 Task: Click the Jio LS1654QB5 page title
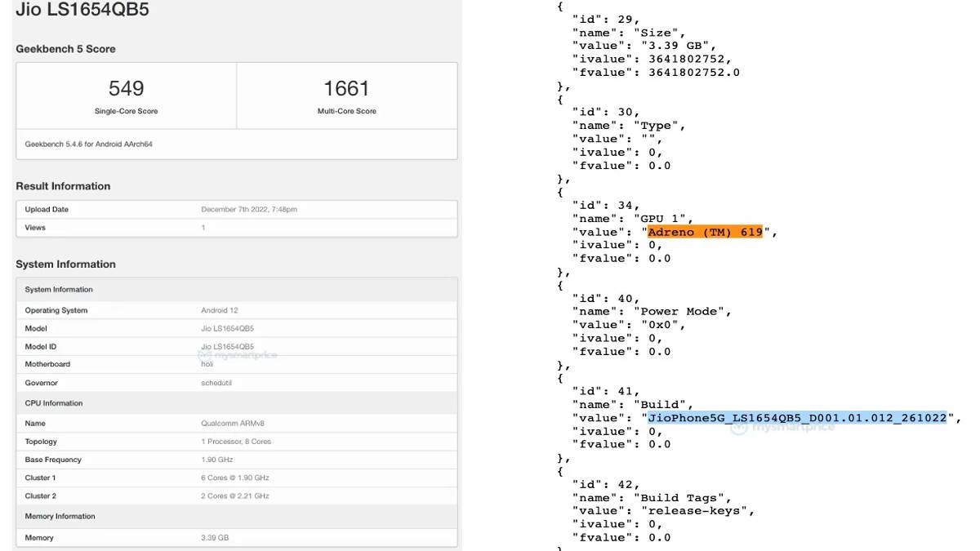[x=82, y=11]
